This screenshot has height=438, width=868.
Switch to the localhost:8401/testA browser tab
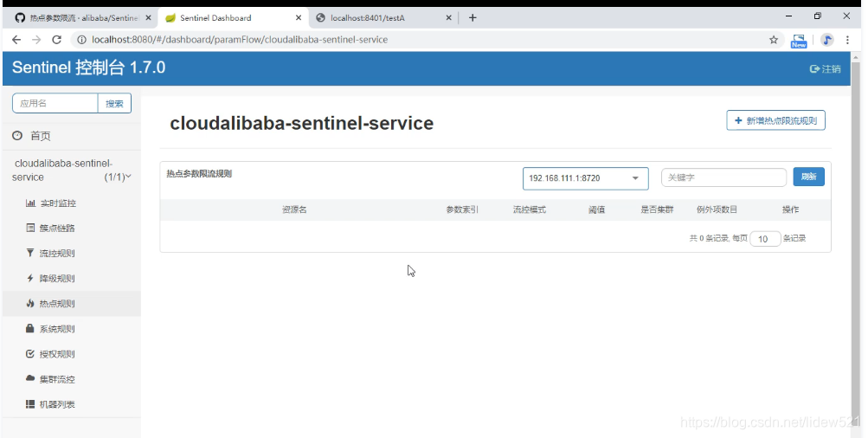click(x=385, y=17)
